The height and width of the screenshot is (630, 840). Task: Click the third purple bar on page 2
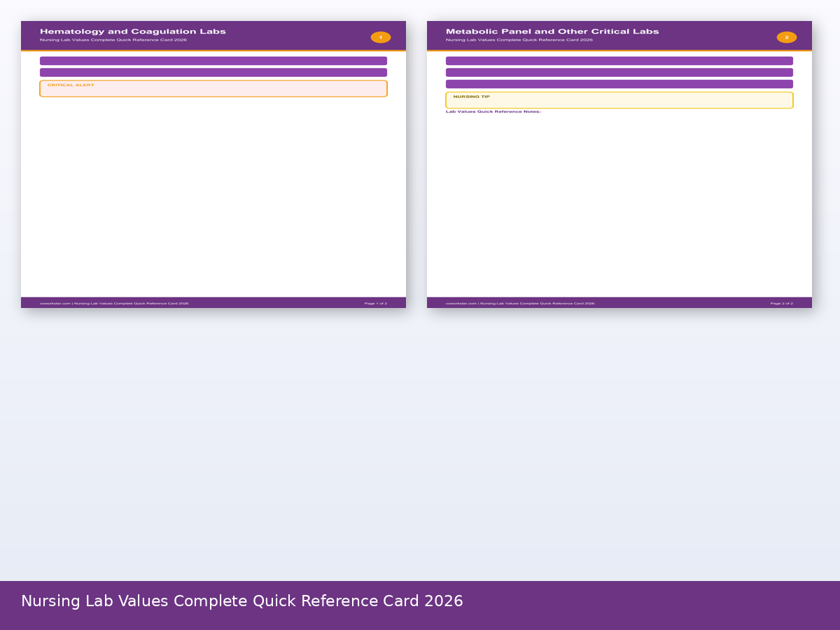point(619,84)
